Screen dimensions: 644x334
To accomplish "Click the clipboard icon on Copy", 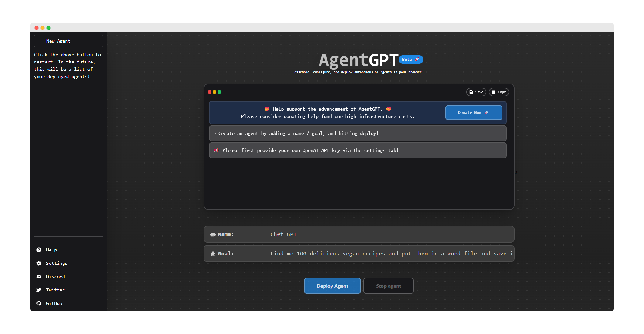I will pyautogui.click(x=494, y=92).
